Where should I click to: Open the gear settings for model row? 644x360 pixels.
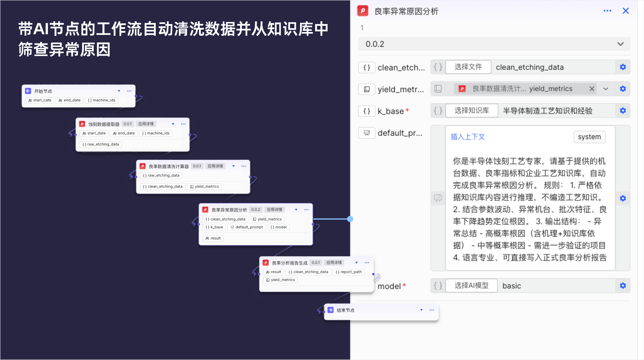pos(623,285)
